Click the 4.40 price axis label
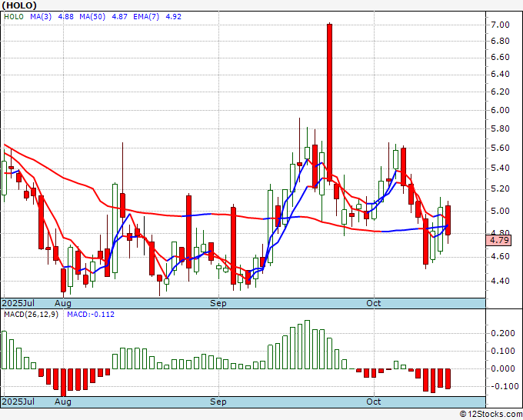 point(500,281)
